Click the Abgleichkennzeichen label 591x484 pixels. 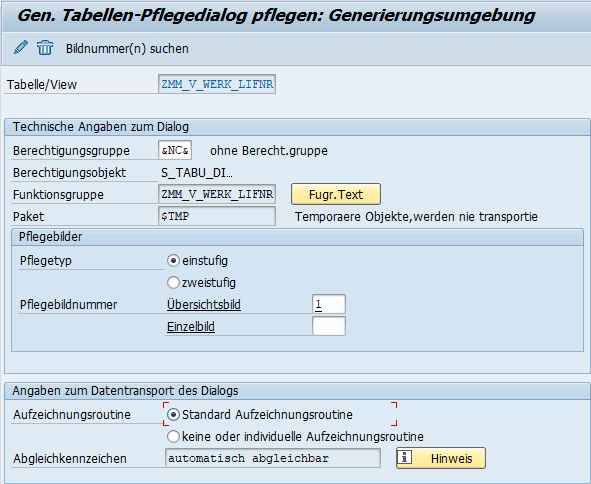[x=70, y=459]
